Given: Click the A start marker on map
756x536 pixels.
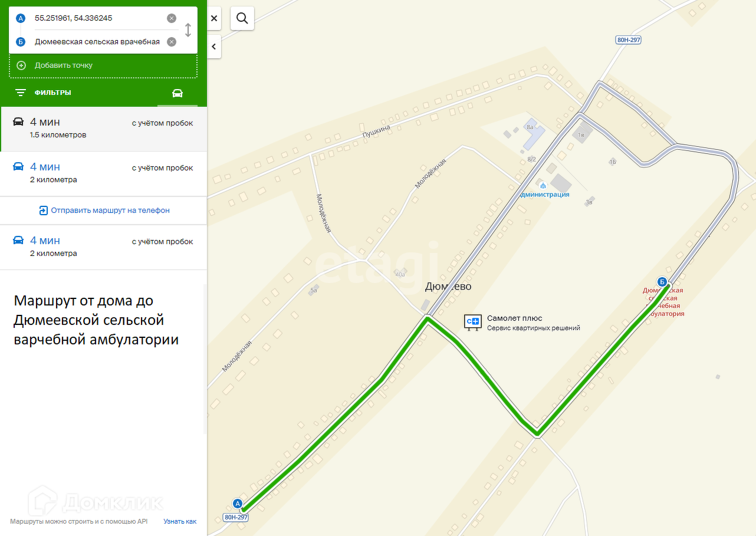Looking at the screenshot, I should pyautogui.click(x=238, y=504).
